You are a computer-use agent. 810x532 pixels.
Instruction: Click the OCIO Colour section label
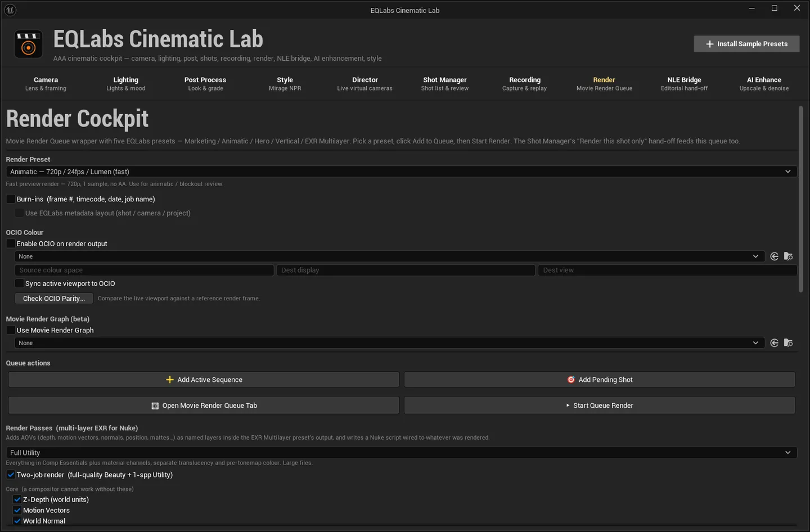pos(24,232)
